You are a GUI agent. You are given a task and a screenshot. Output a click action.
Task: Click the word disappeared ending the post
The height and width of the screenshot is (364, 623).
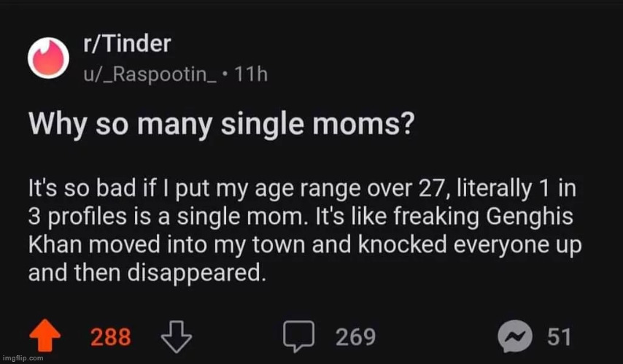(x=196, y=274)
